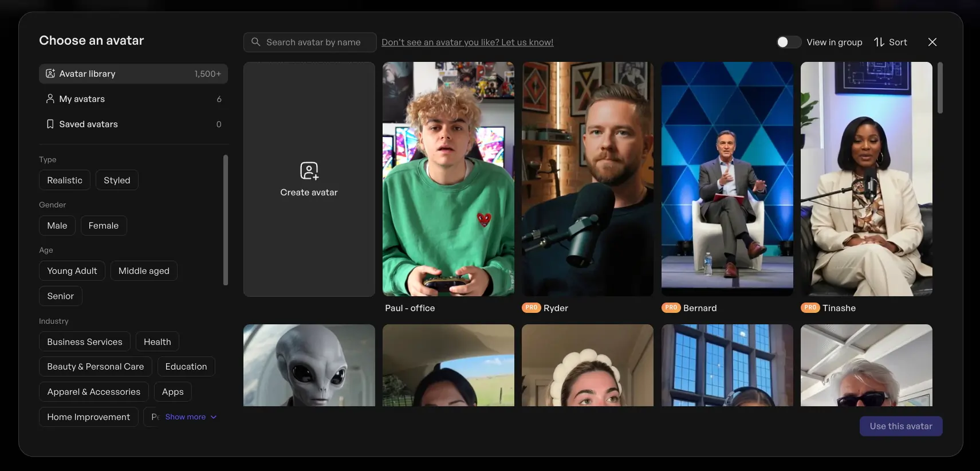Click the 'Tinashe' name label
The image size is (980, 471).
(x=839, y=308)
